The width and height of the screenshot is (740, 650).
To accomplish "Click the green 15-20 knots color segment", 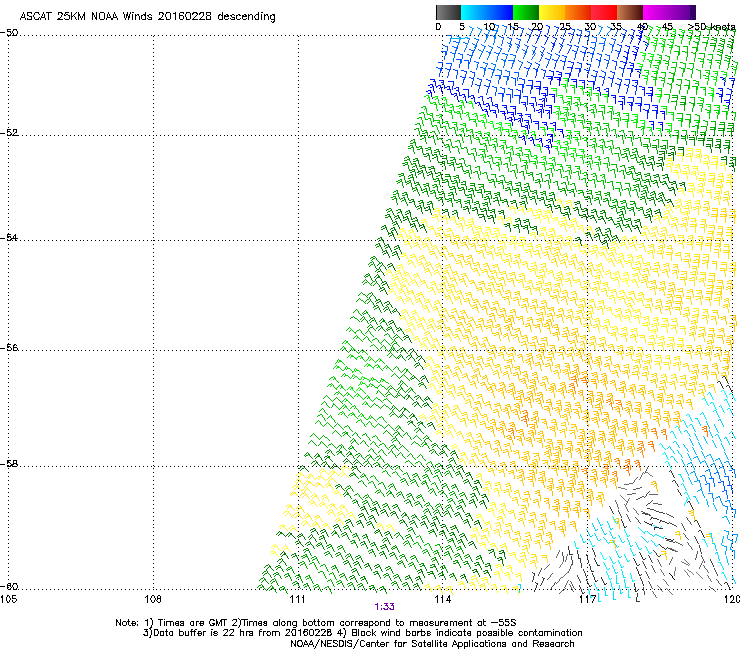I will [x=526, y=12].
